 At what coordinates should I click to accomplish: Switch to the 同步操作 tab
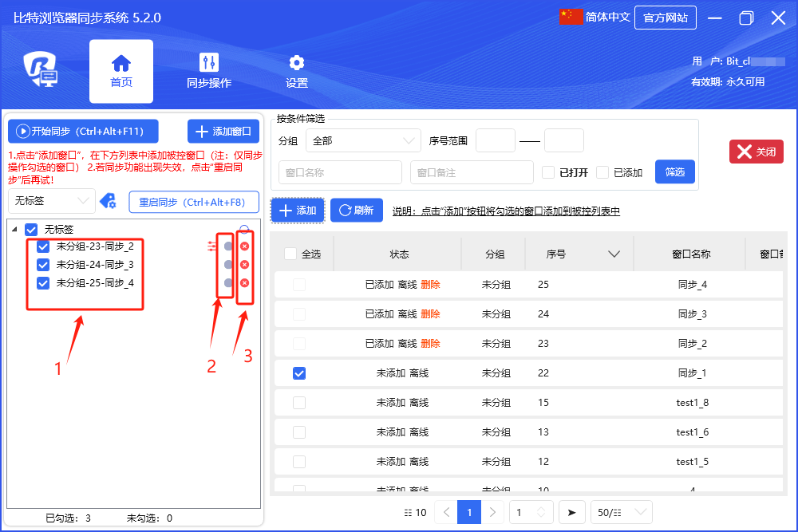pos(209,71)
